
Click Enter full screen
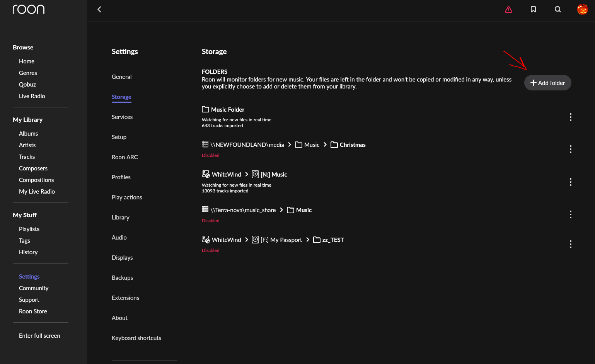pos(39,336)
